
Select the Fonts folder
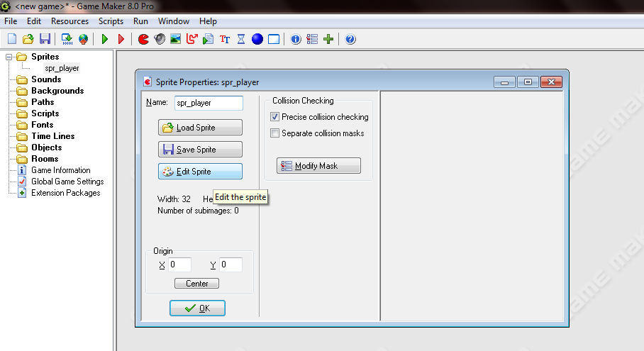[43, 124]
